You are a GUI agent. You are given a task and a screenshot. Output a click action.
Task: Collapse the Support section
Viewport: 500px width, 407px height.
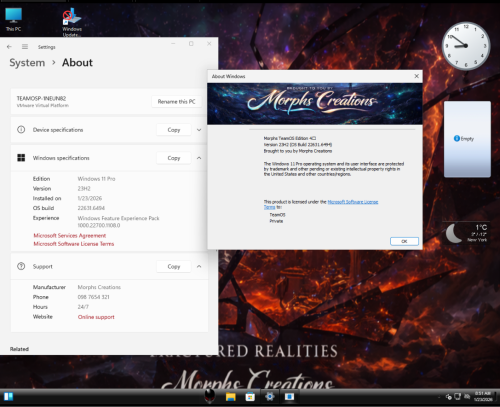tap(199, 266)
